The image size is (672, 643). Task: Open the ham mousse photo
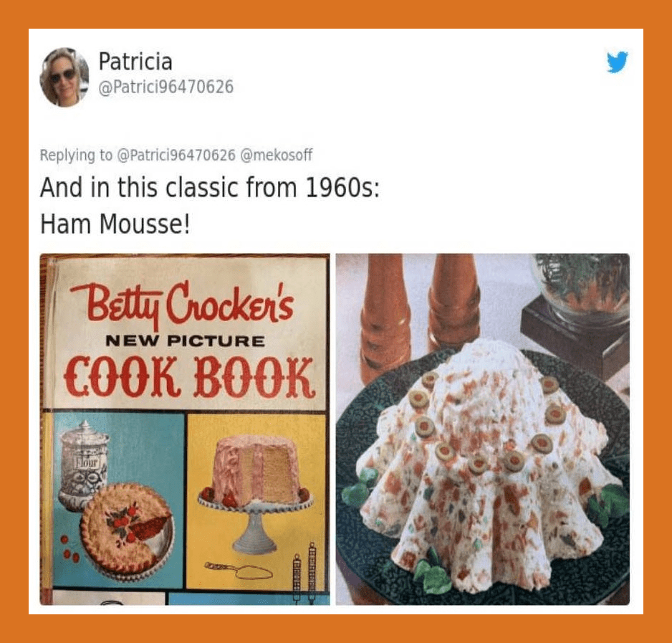click(483, 429)
